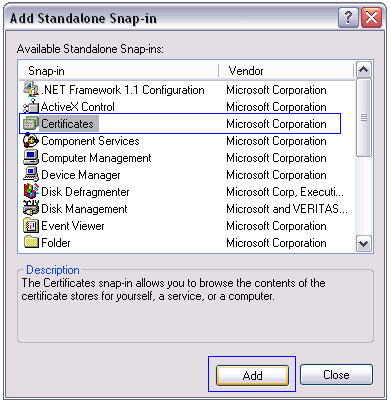
Task: Choose the Component Services icon
Action: [x=31, y=141]
